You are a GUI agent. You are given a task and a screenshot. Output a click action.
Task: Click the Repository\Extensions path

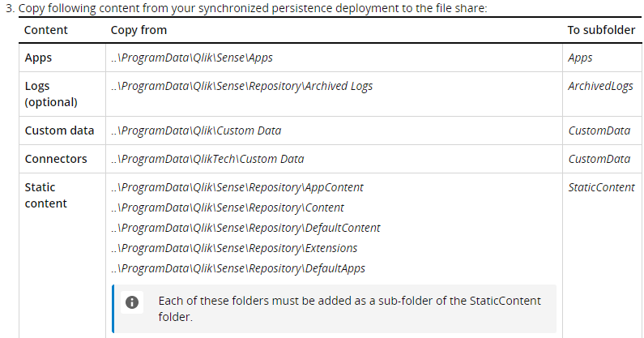click(x=234, y=248)
